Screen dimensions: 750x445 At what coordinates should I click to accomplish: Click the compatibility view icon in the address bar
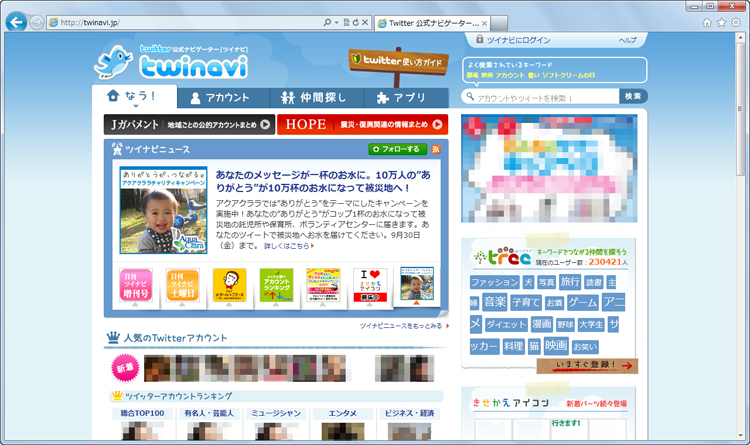[x=346, y=22]
